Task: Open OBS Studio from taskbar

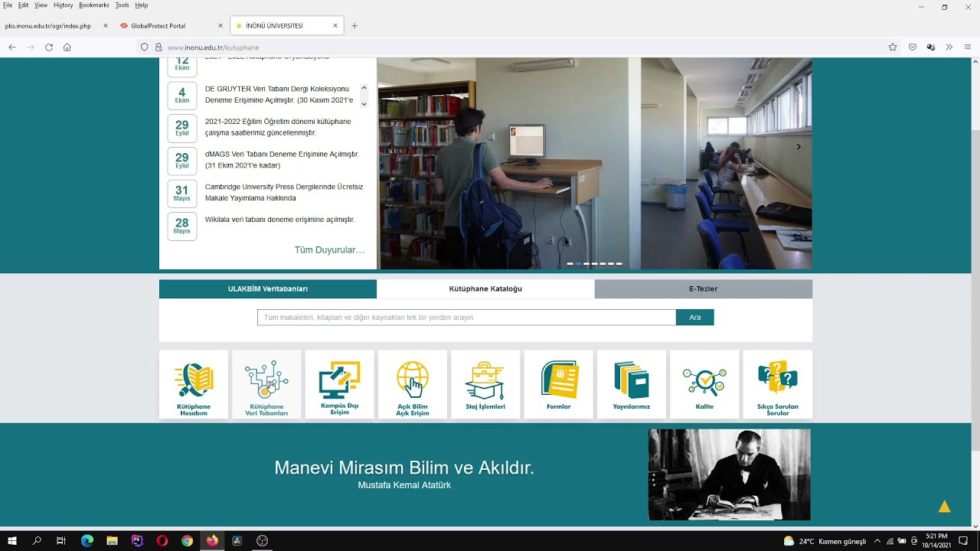Action: coord(263,541)
